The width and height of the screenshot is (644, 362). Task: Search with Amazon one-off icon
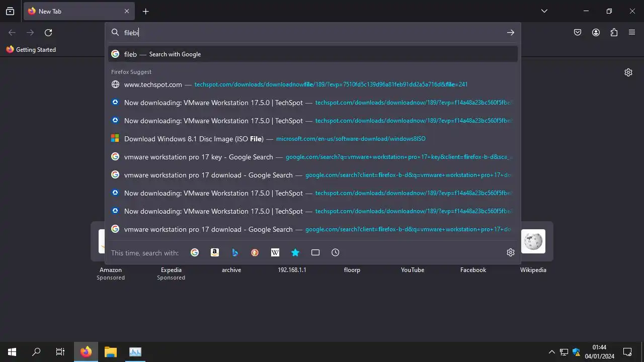(215, 252)
